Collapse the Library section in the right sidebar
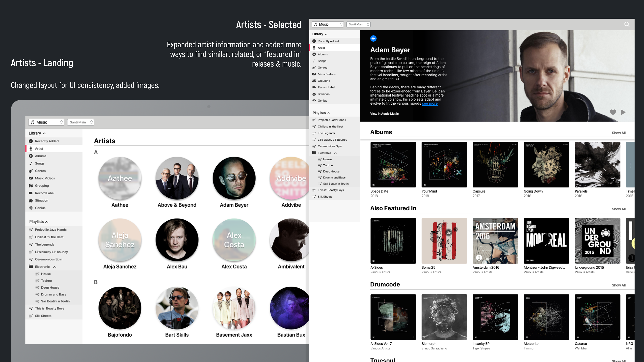The width and height of the screenshot is (644, 362). pyautogui.click(x=326, y=34)
